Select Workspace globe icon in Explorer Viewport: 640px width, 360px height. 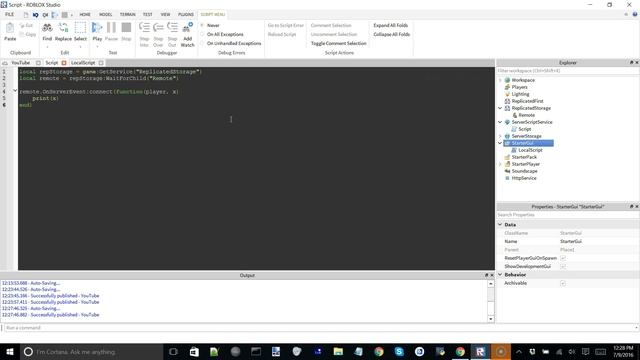(507, 80)
